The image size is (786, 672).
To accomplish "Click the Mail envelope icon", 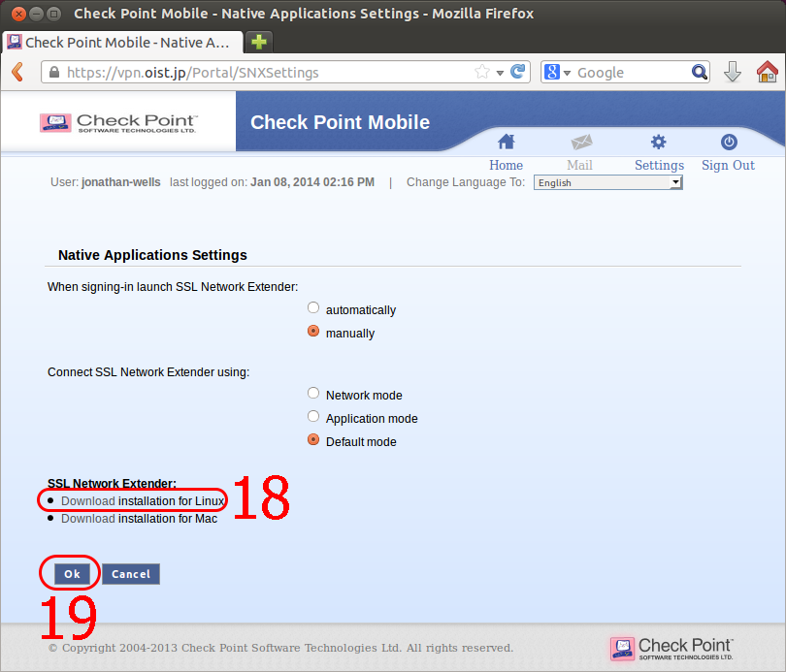I will 580,143.
